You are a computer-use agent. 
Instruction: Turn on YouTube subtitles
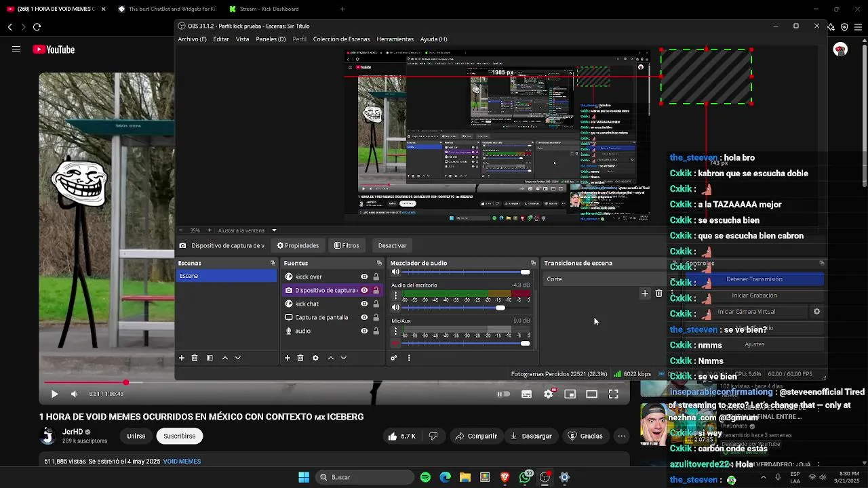point(526,394)
